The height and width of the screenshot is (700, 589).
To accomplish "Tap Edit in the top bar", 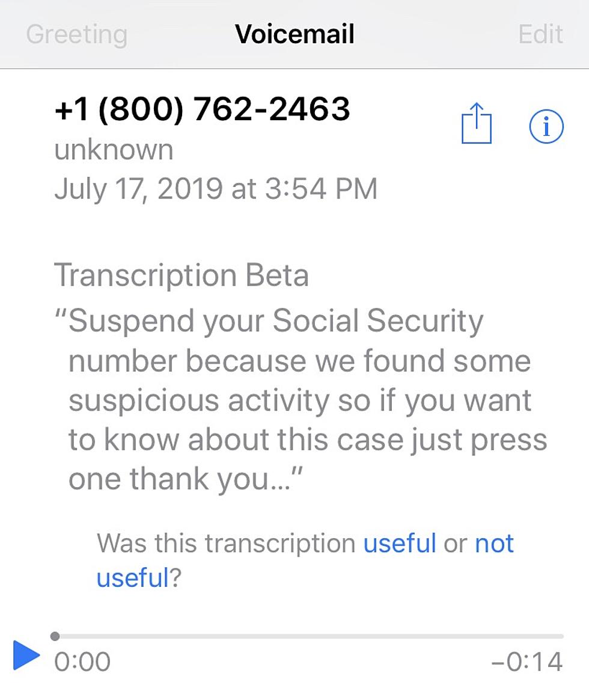I will point(540,34).
